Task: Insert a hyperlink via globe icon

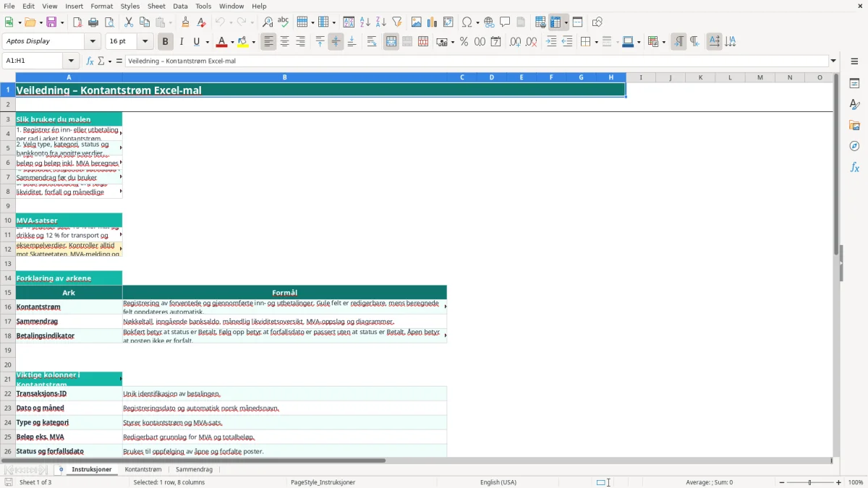Action: pyautogui.click(x=489, y=22)
